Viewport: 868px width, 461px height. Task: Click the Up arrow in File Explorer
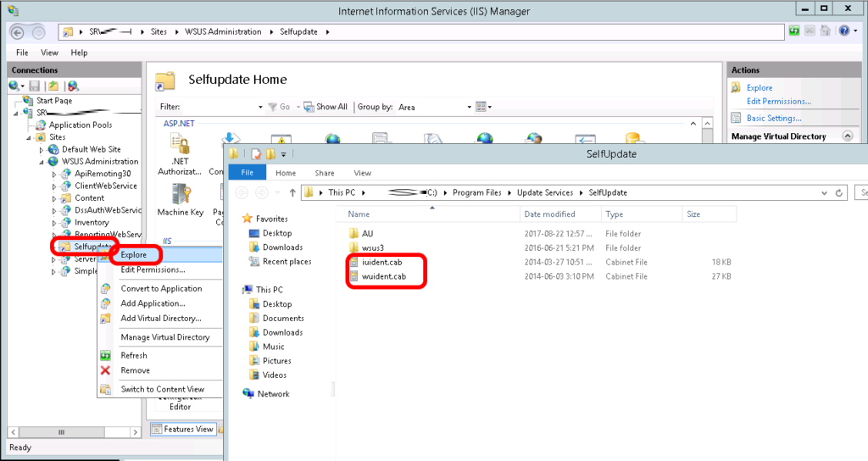tap(292, 192)
